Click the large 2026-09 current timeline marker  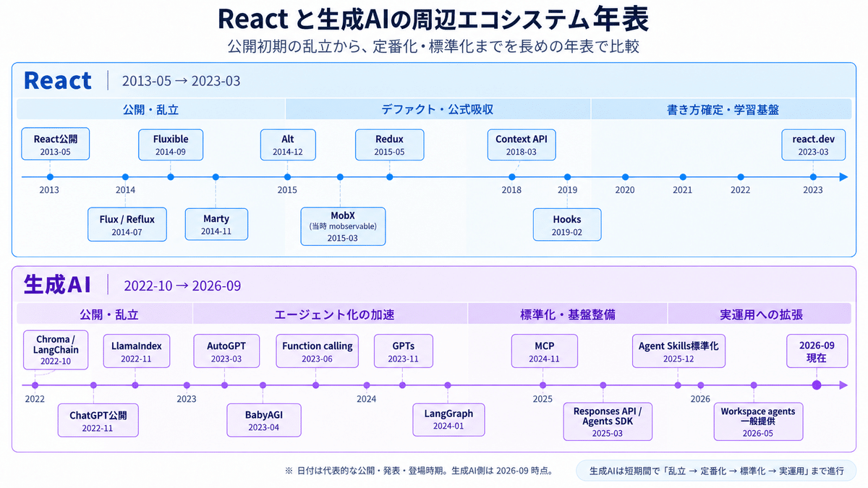point(817,385)
